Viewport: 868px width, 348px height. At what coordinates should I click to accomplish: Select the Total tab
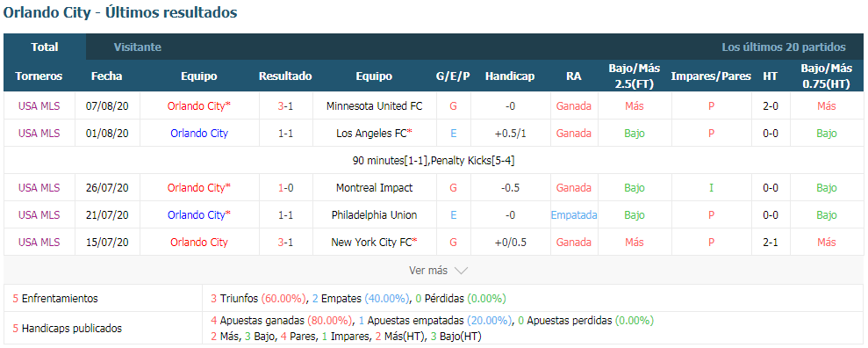[45, 47]
